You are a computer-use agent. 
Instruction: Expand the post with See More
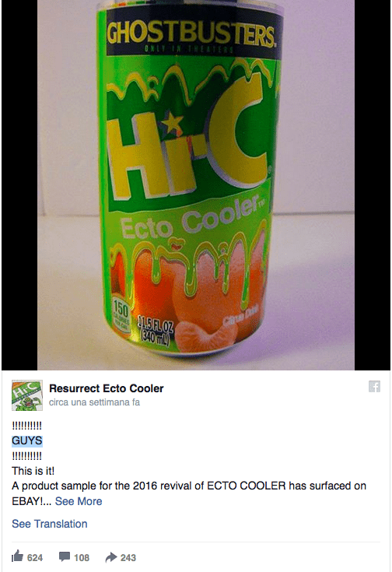coord(79,501)
